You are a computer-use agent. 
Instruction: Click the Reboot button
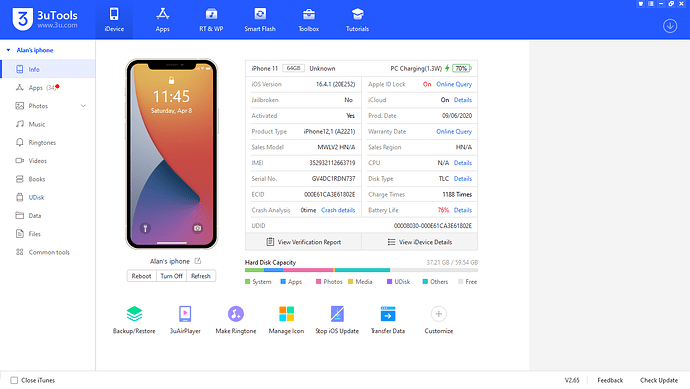click(141, 276)
